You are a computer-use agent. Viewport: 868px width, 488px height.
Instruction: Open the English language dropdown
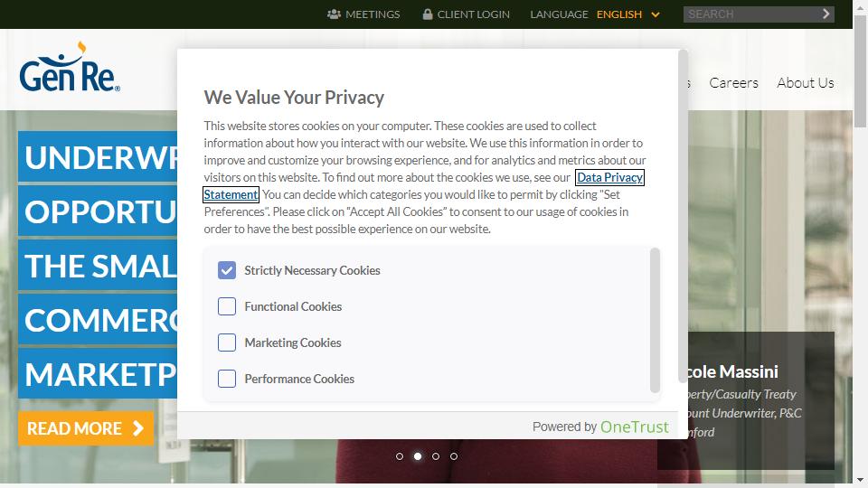coord(628,14)
